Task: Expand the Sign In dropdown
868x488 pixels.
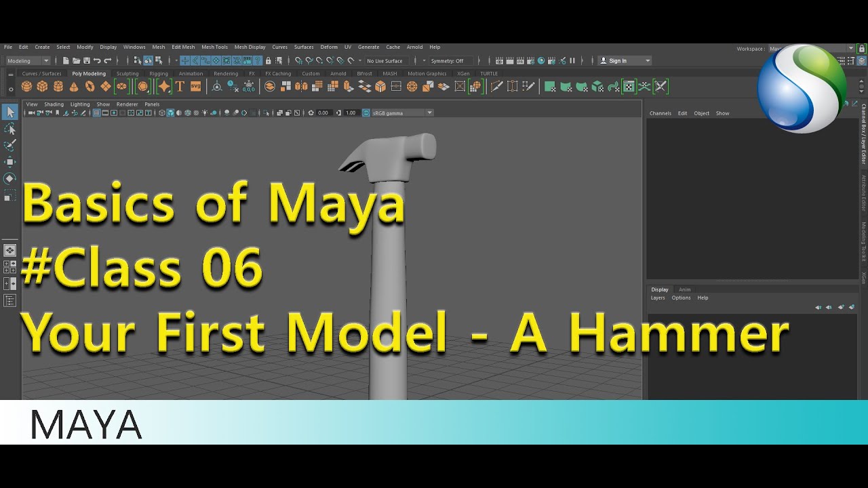Action: pos(625,60)
